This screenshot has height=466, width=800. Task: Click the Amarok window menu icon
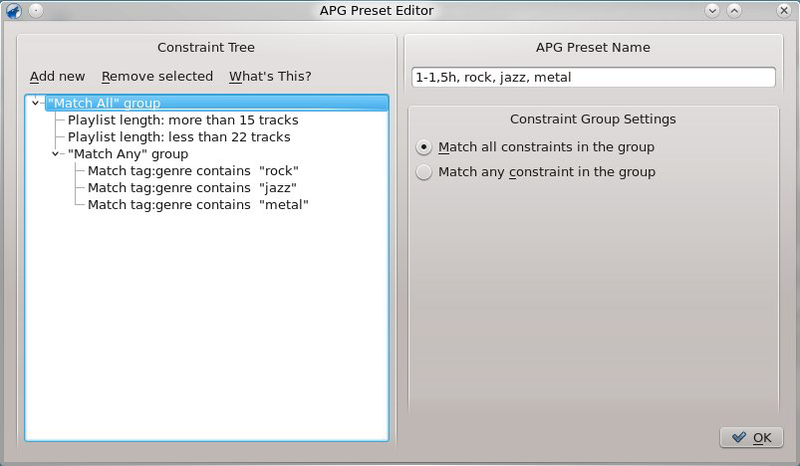15,11
